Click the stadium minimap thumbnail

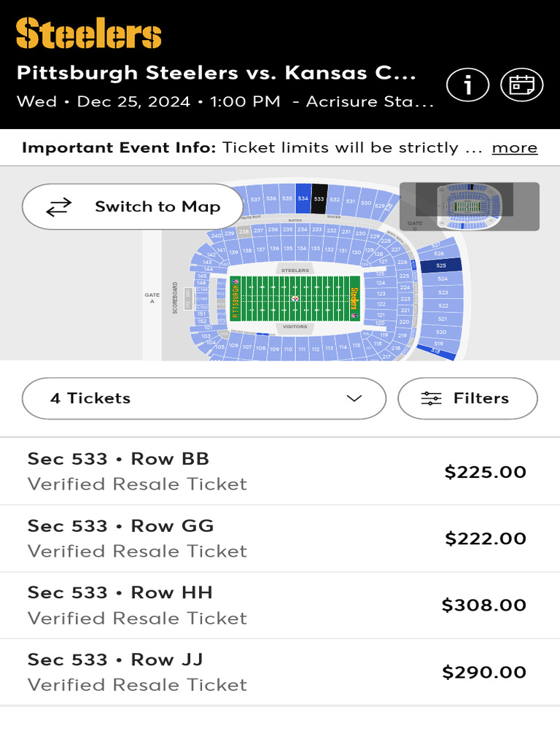[x=470, y=206]
